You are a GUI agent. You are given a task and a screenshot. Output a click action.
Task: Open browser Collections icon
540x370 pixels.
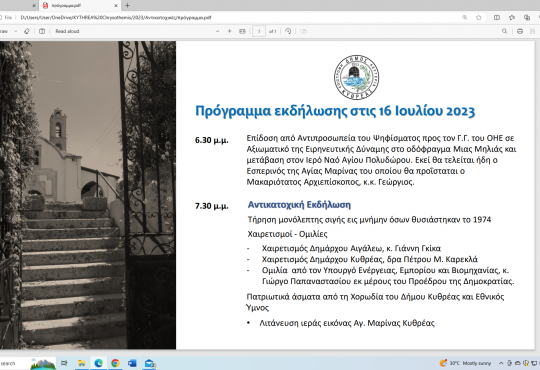[x=527, y=18]
